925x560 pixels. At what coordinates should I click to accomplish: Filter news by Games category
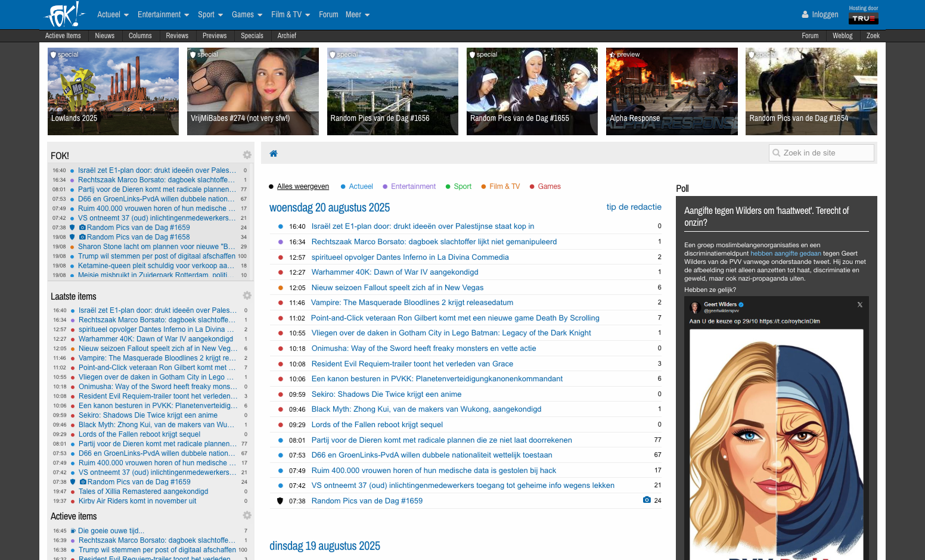click(549, 186)
